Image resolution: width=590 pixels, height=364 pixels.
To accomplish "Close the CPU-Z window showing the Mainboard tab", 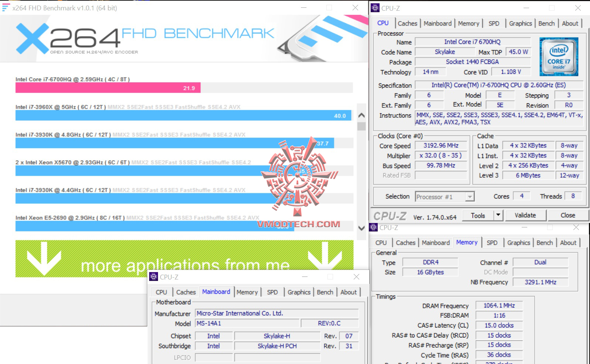I will [356, 277].
